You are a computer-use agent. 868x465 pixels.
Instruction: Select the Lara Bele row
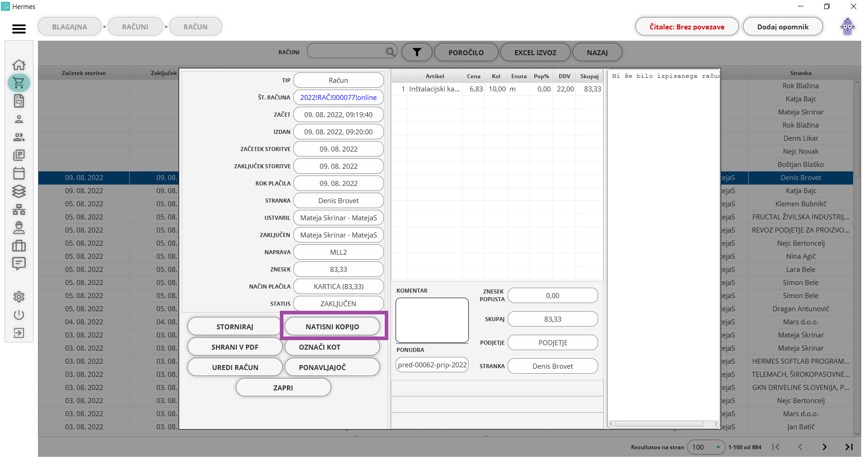pos(801,269)
